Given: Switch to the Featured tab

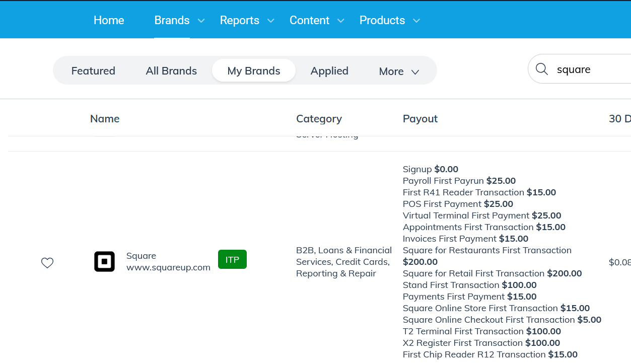Looking at the screenshot, I should [x=93, y=71].
